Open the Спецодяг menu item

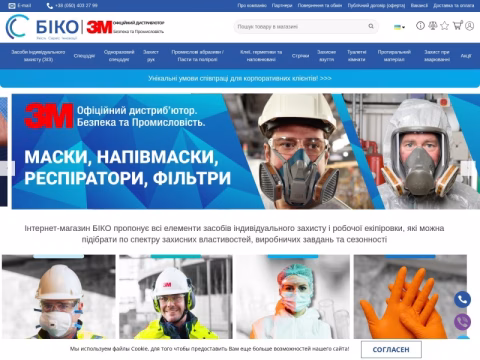(84, 56)
